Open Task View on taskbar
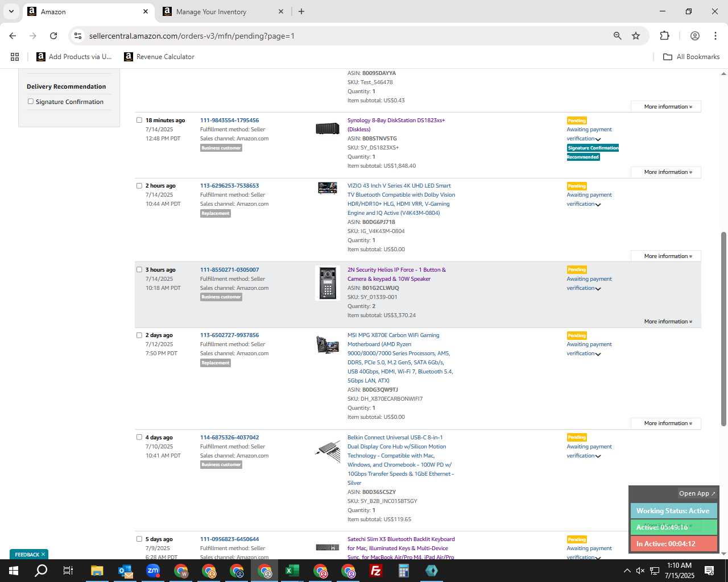Image resolution: width=728 pixels, height=582 pixels. (68, 571)
